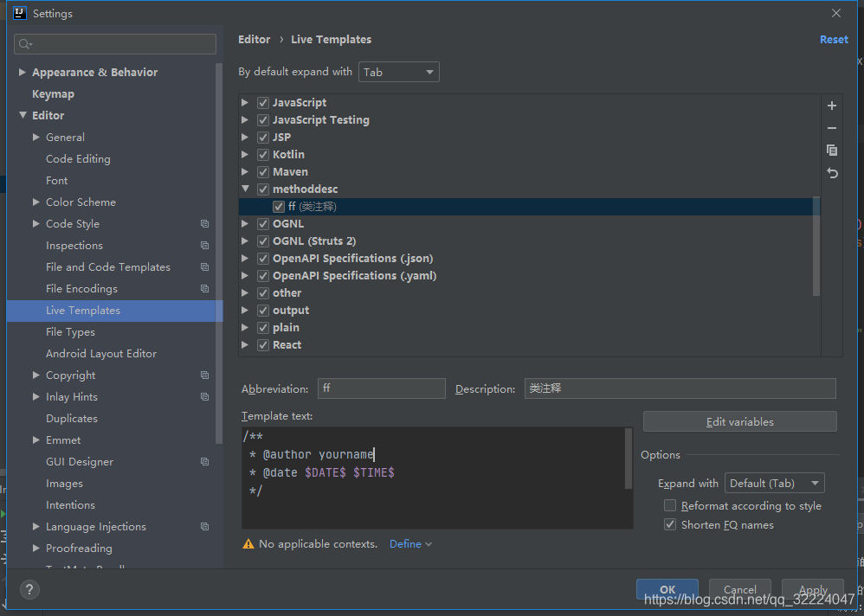Open Code Editing settings

tap(78, 159)
